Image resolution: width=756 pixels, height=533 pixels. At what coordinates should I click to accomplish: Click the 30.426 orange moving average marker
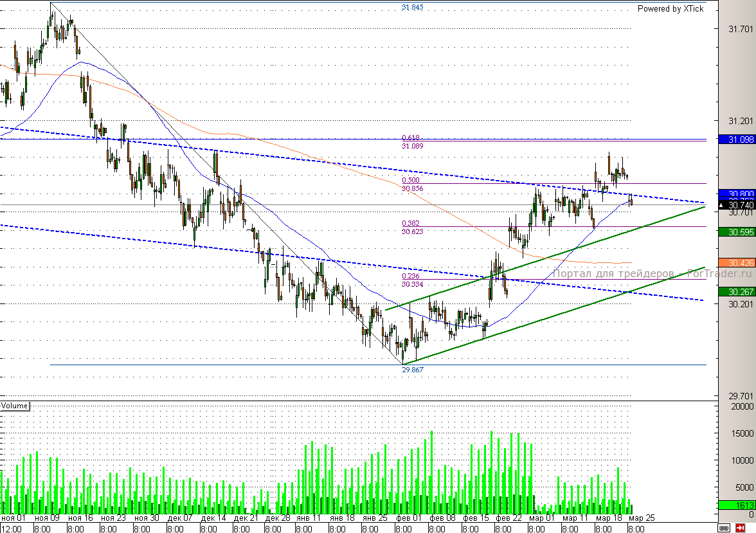point(737,263)
